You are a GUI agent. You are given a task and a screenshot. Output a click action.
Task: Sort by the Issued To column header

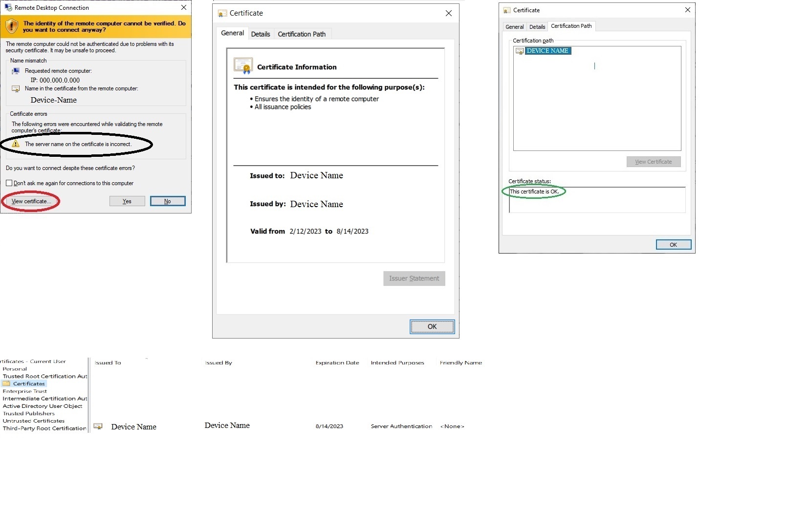[108, 363]
